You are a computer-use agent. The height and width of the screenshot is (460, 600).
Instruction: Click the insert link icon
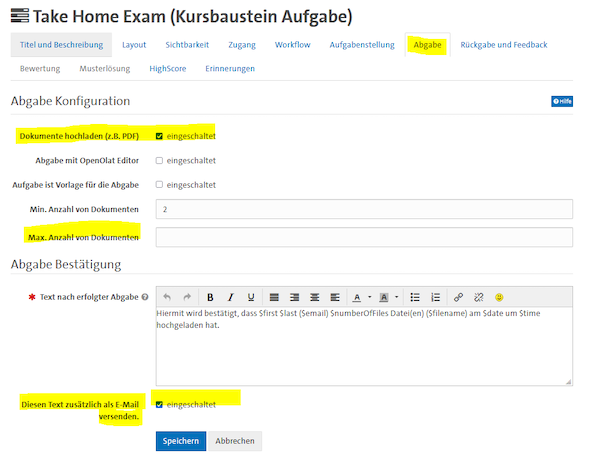(459, 297)
